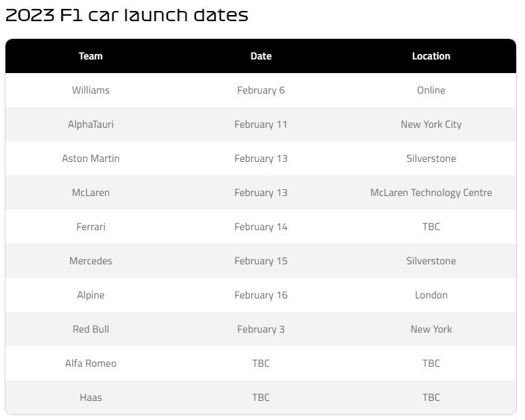
Task: Click the Mercedes team name
Action: point(91,261)
